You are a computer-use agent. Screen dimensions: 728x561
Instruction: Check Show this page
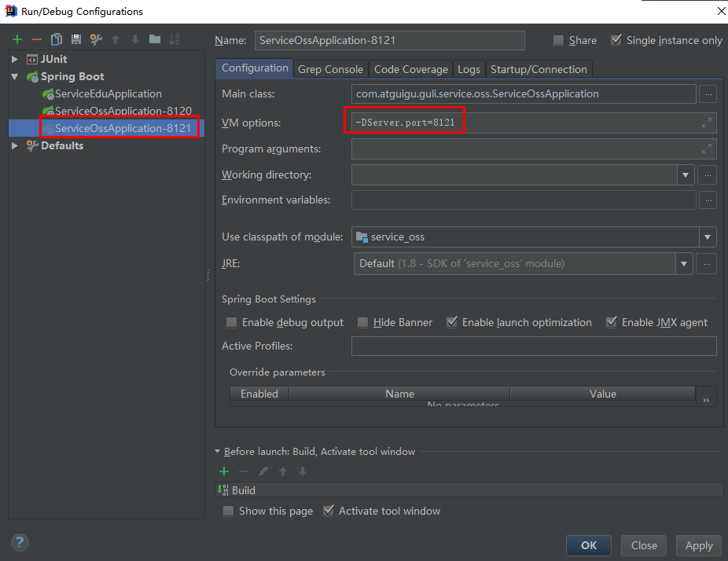pyautogui.click(x=228, y=511)
